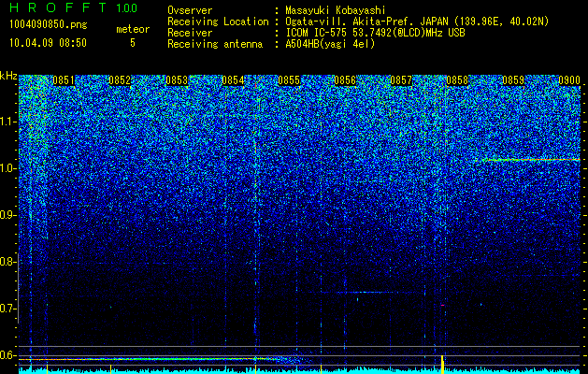Click the 0856 time label
The height and width of the screenshot is (374, 588).
coord(345,80)
